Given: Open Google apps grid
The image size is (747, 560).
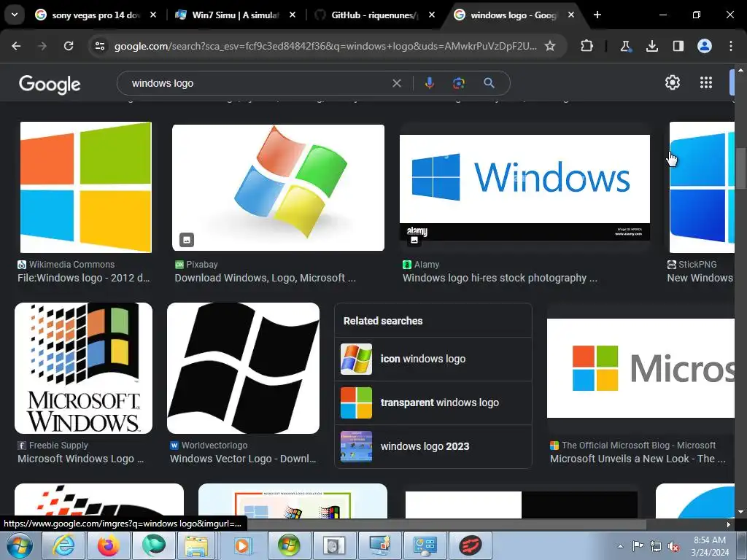Looking at the screenshot, I should (706, 83).
